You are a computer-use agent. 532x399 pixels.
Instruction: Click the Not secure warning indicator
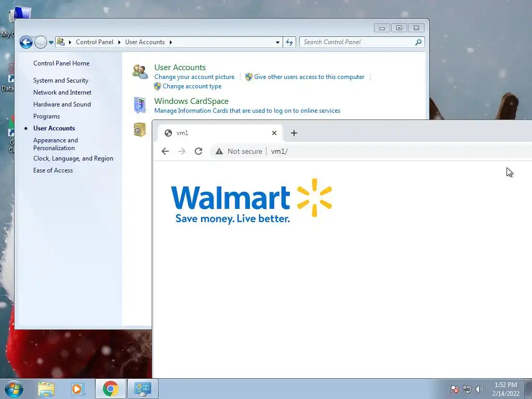pos(238,151)
